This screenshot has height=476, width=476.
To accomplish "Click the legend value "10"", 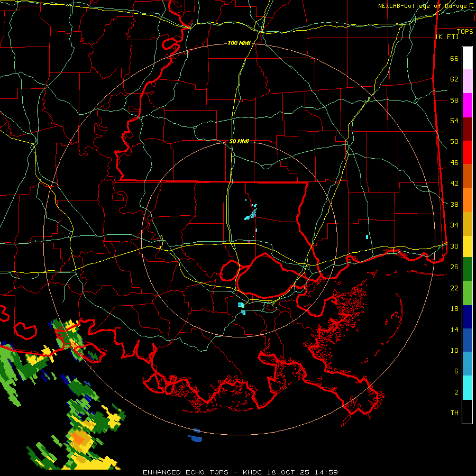I will tap(454, 350).
